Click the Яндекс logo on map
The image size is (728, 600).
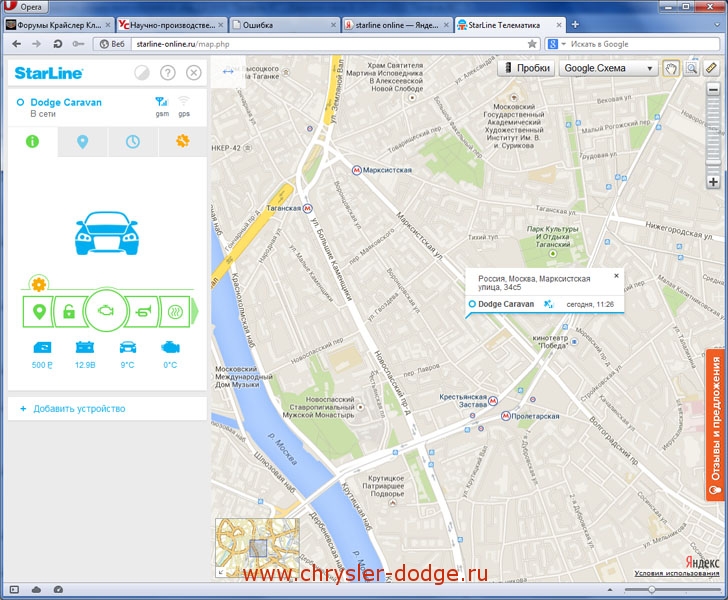[x=702, y=562]
